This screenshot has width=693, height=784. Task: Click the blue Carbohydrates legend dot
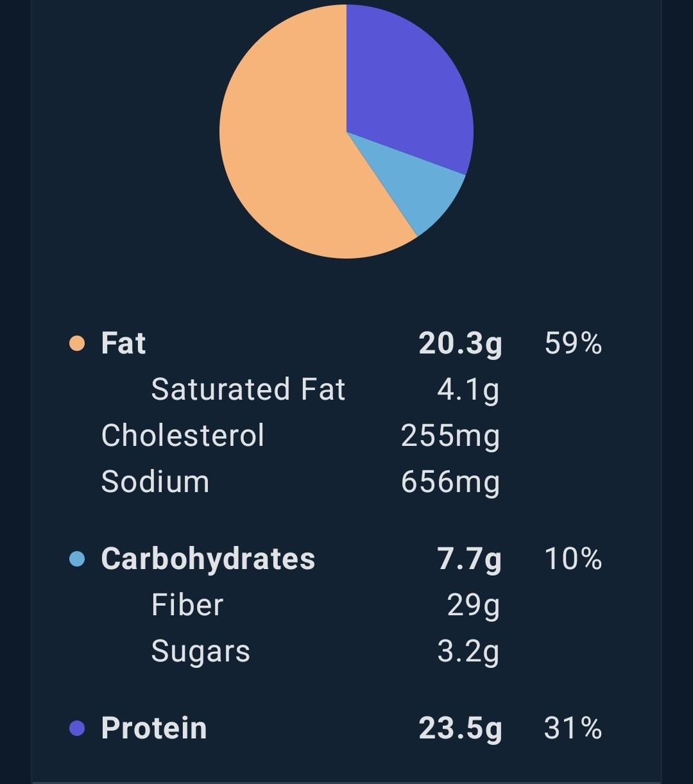pos(77,559)
